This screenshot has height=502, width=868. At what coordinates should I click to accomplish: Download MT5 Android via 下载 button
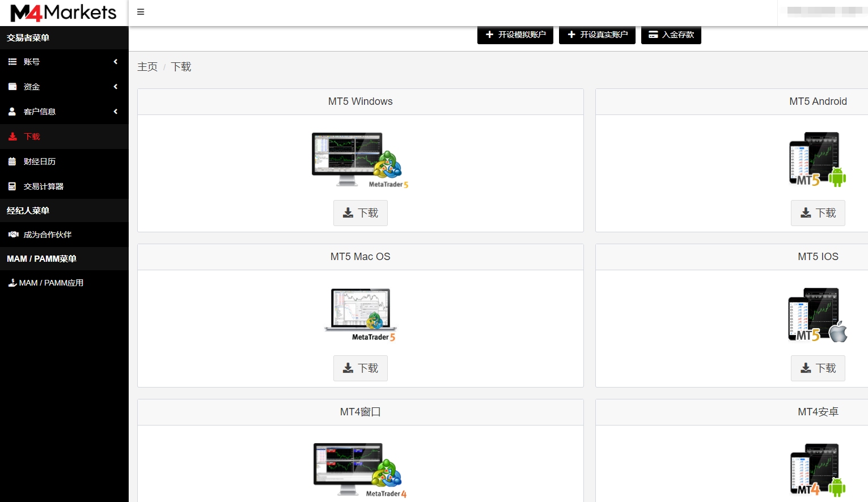coord(818,213)
